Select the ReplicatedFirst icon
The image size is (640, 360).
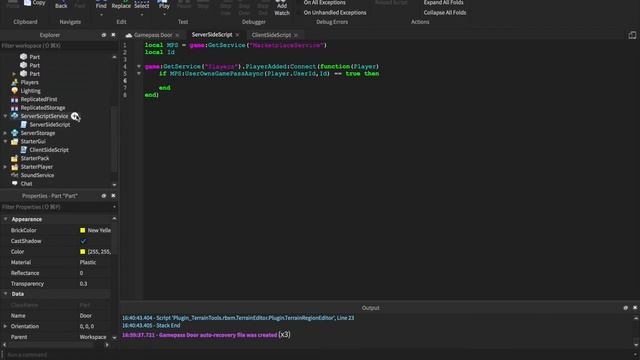click(x=15, y=99)
